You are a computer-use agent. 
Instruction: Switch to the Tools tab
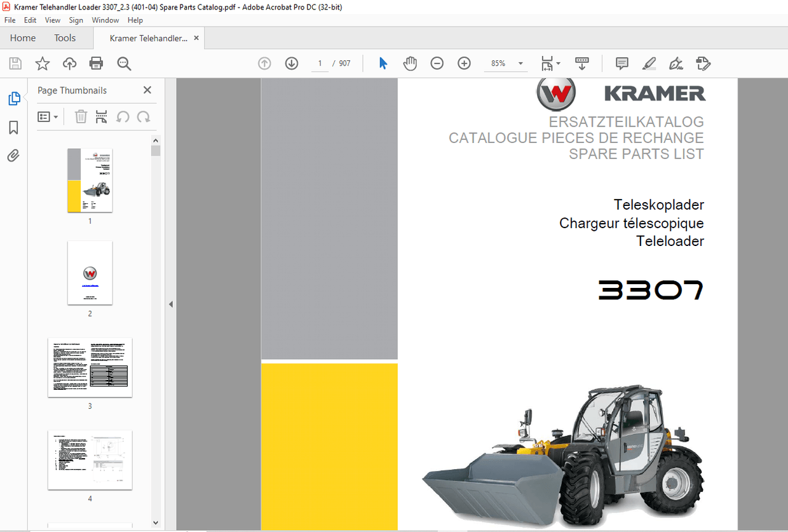tap(64, 38)
